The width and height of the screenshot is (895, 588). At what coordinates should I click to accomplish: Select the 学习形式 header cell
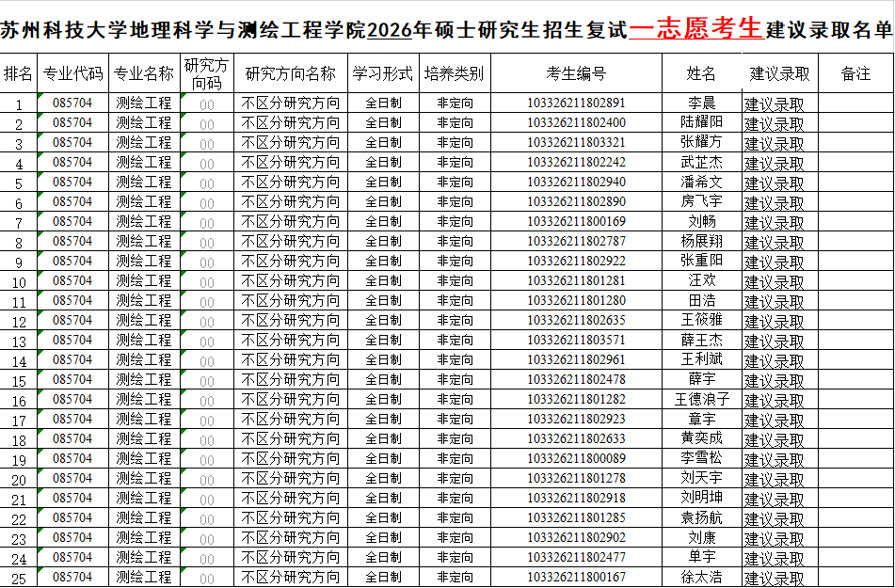382,73
